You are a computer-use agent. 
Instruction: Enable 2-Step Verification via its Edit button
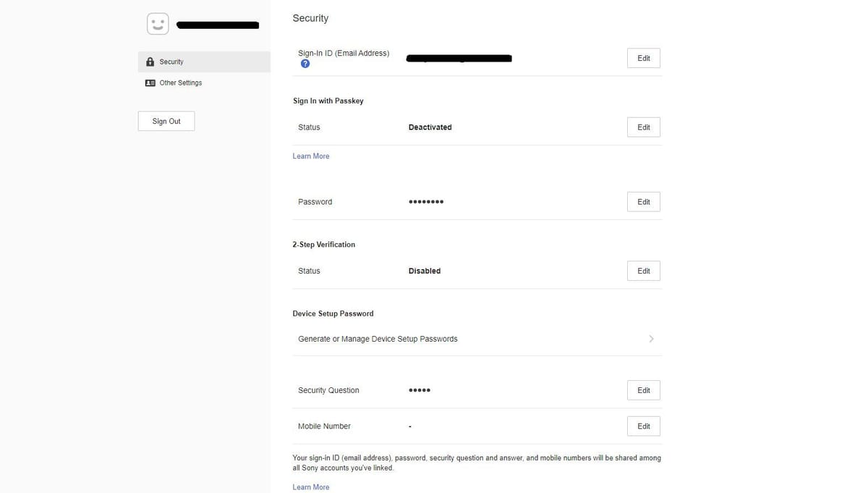[642, 270]
